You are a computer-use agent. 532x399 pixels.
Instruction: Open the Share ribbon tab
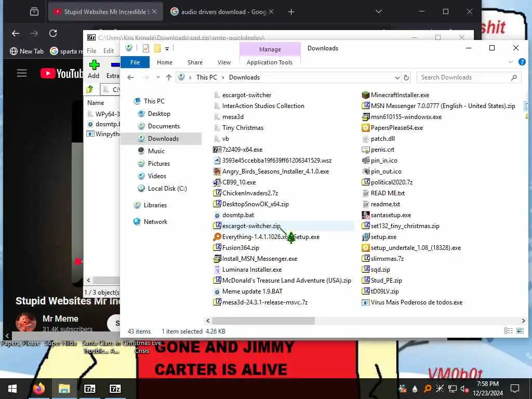[x=195, y=62]
